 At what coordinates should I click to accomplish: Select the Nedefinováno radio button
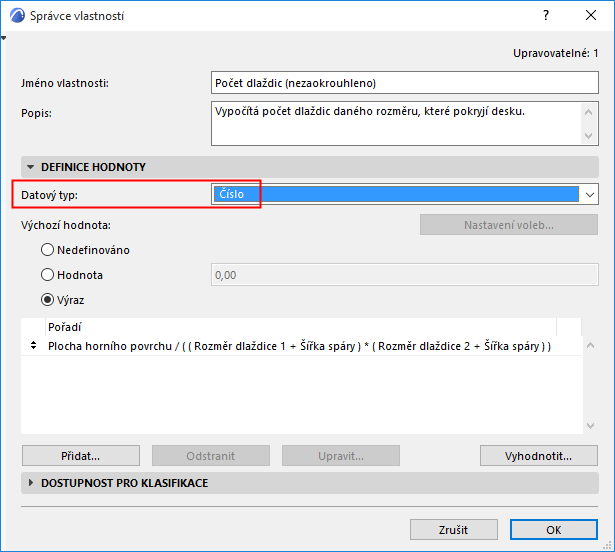(47, 250)
